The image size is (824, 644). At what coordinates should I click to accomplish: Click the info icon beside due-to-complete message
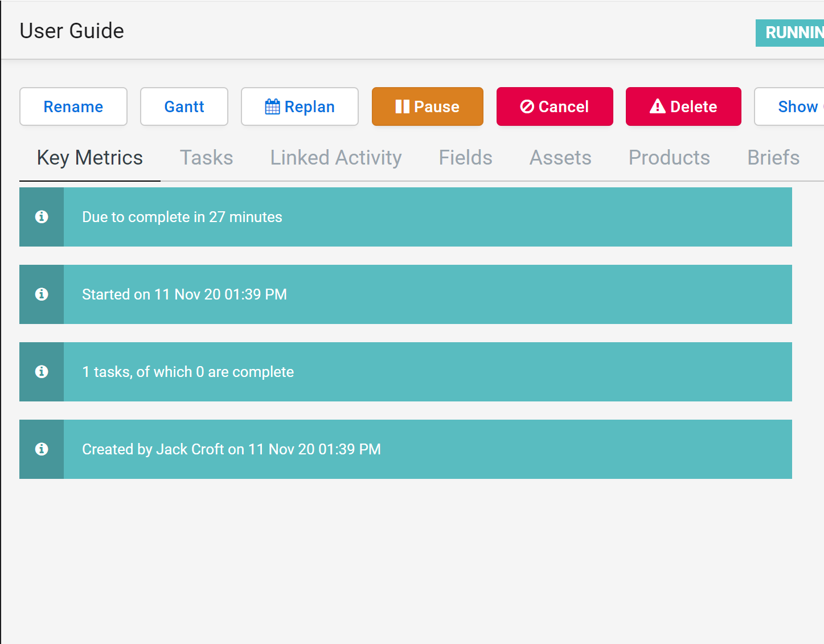42,217
